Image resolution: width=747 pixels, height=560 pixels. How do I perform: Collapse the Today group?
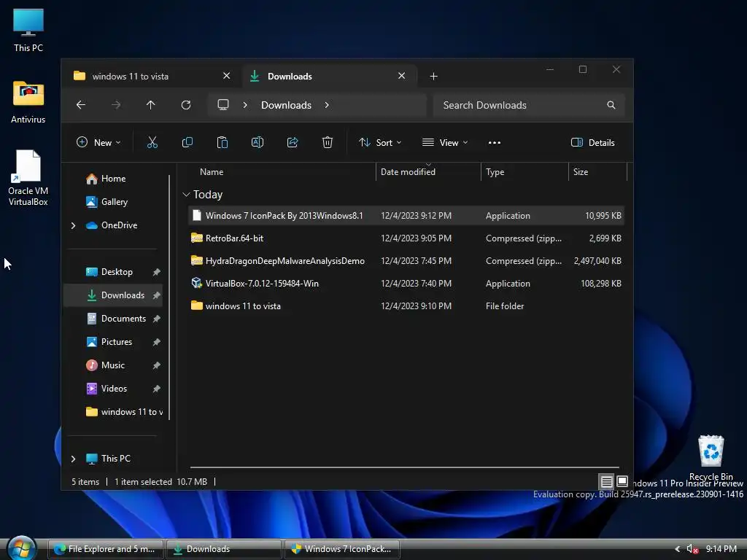(186, 194)
